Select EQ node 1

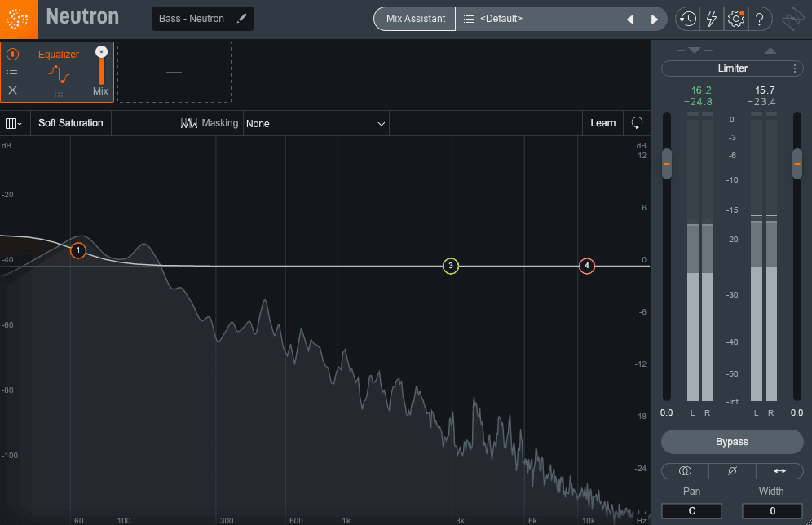tap(78, 250)
